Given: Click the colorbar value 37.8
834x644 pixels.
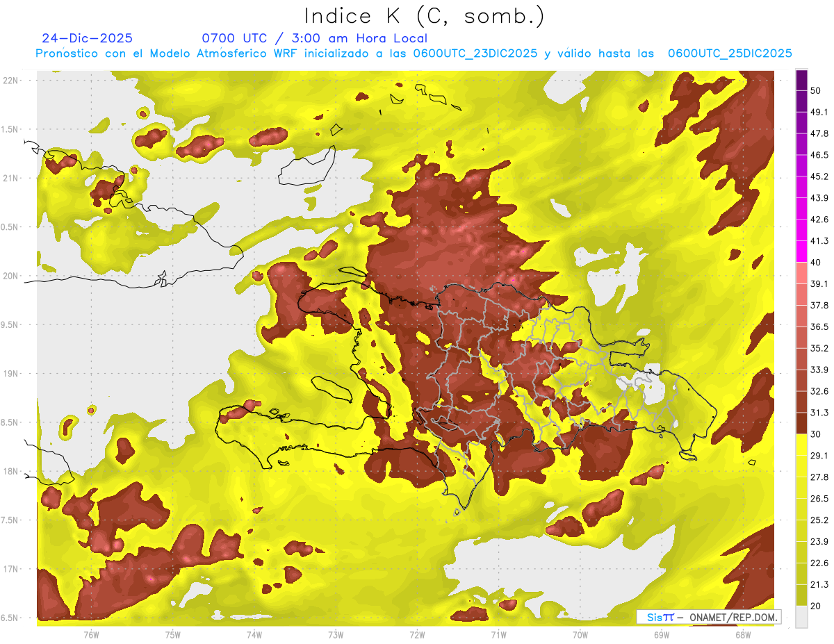Looking at the screenshot, I should (819, 305).
